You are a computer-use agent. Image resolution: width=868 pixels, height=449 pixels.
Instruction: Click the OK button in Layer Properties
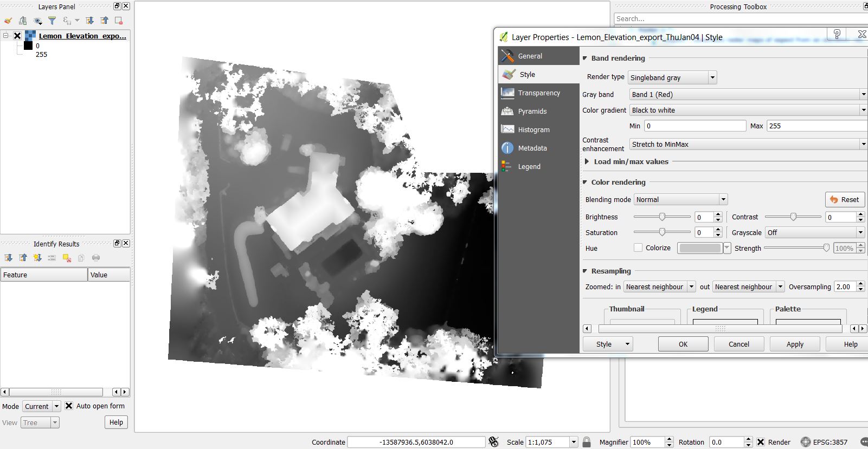click(683, 344)
